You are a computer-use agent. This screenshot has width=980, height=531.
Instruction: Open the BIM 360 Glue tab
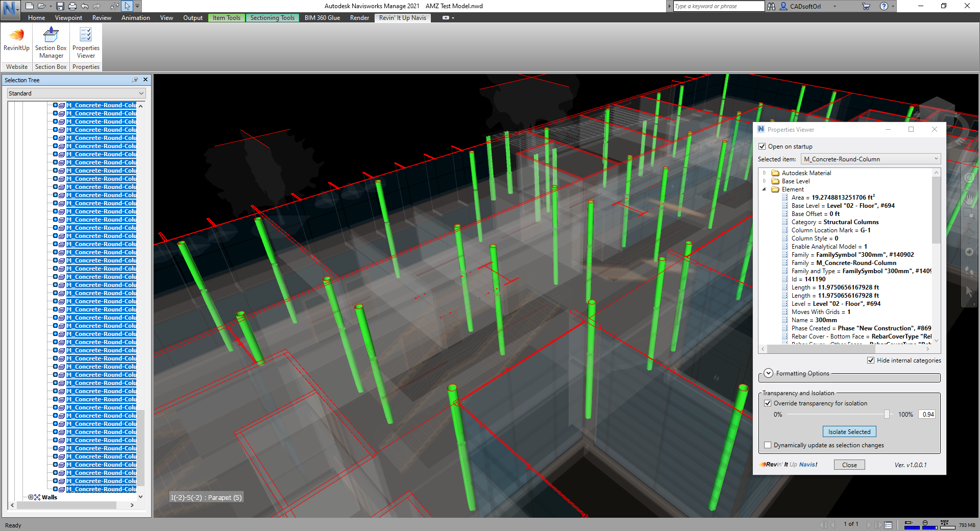coord(322,18)
